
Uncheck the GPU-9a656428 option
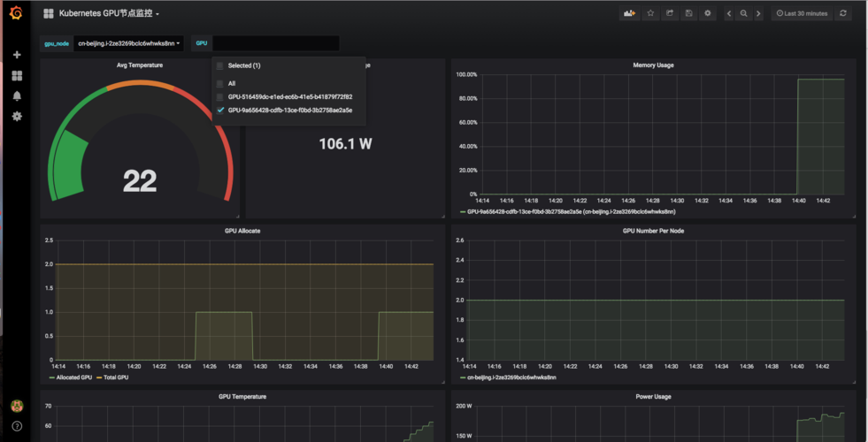[220, 110]
